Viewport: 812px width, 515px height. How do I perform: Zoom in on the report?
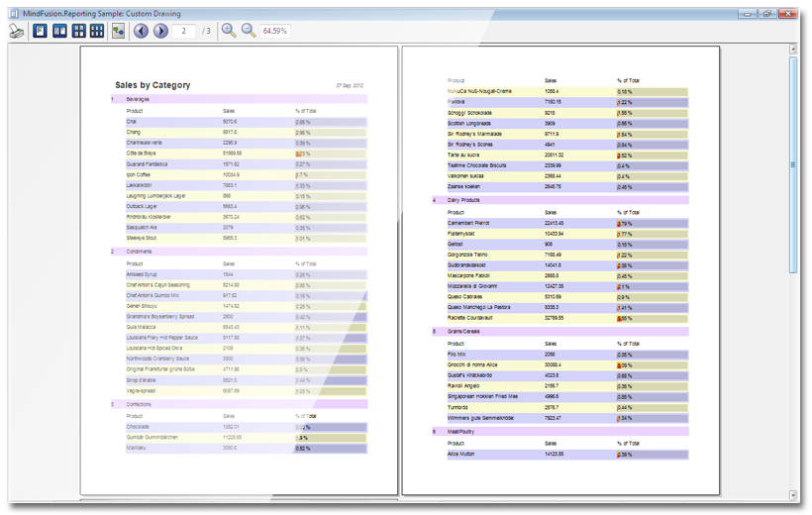pos(229,32)
